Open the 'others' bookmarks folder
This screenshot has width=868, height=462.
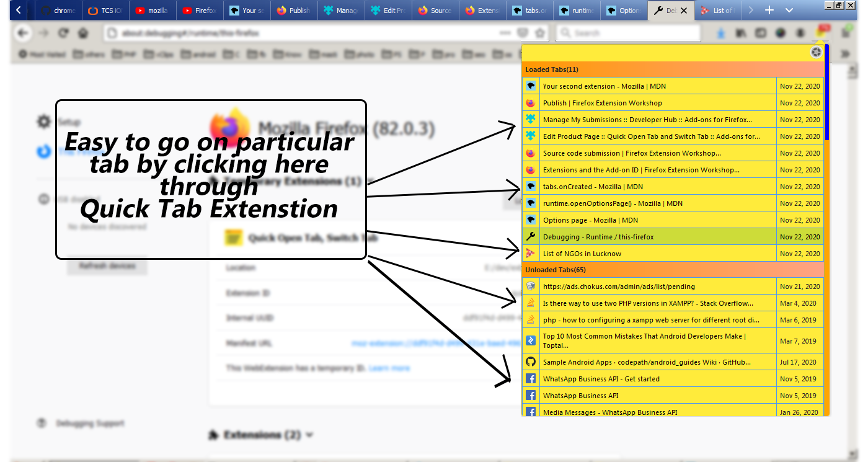(90, 55)
